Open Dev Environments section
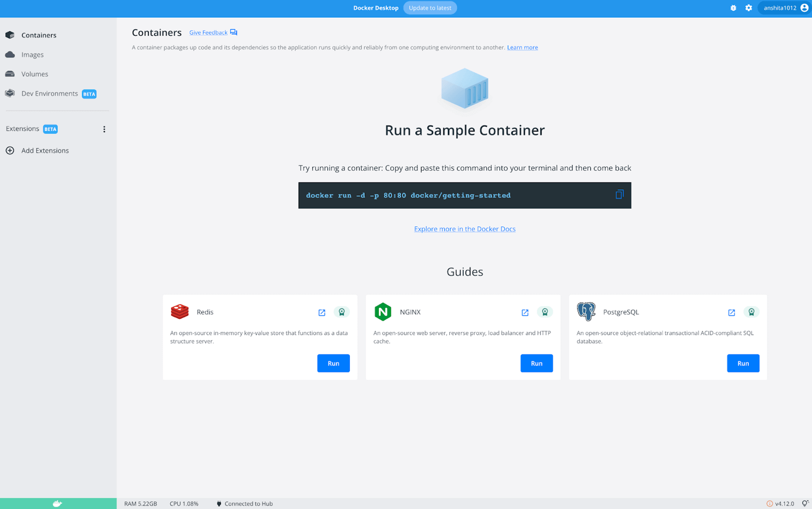Image resolution: width=812 pixels, height=509 pixels. tap(50, 93)
